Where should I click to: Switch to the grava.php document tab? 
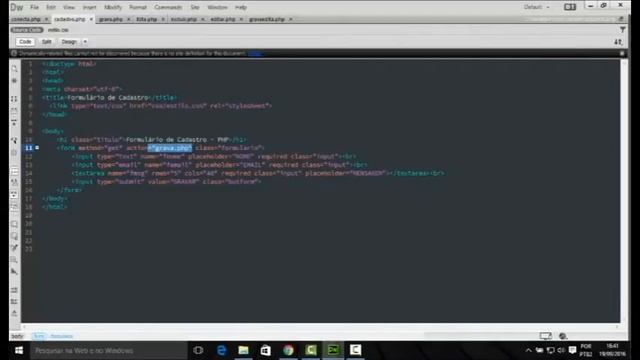pyautogui.click(x=111, y=19)
